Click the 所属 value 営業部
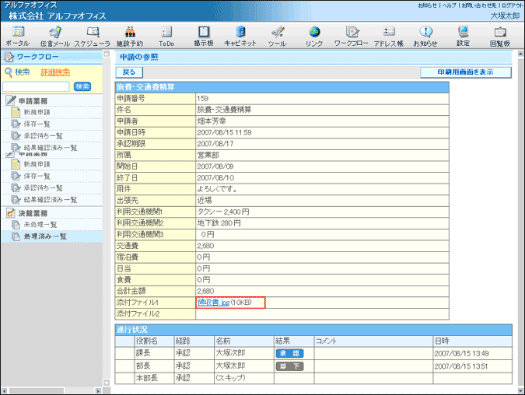 (x=208, y=155)
